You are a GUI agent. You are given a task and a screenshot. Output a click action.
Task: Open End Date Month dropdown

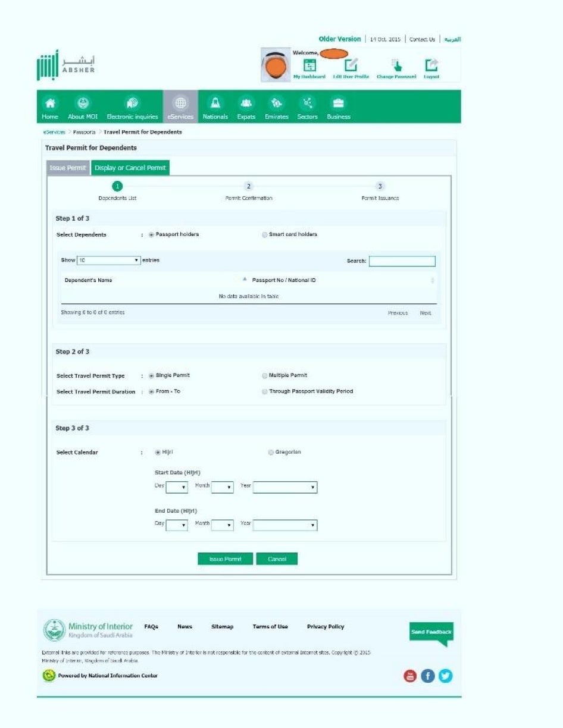[x=222, y=526]
